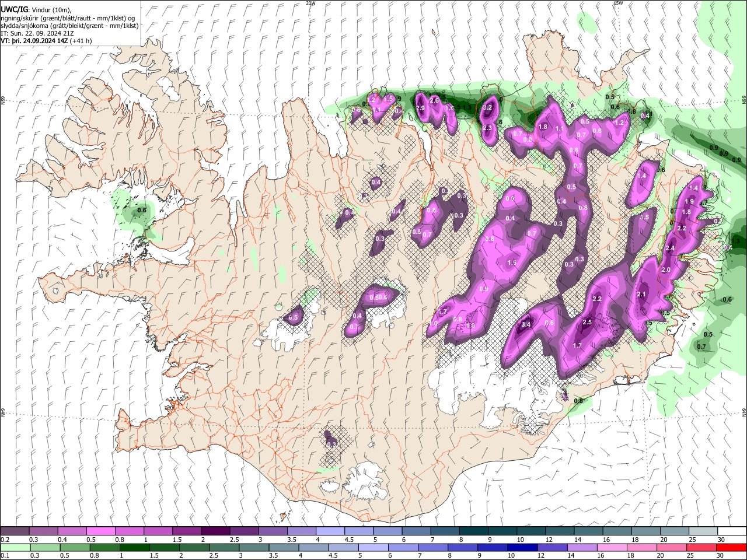The height and width of the screenshot is (560, 747).
Task: Click the '0.1' label on the rain scale
Action: pos(5,555)
